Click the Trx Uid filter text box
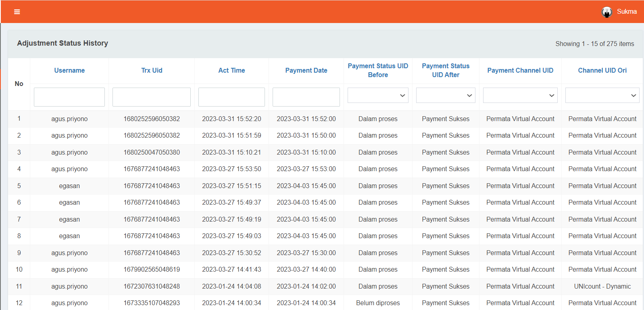The height and width of the screenshot is (310, 644). point(152,97)
